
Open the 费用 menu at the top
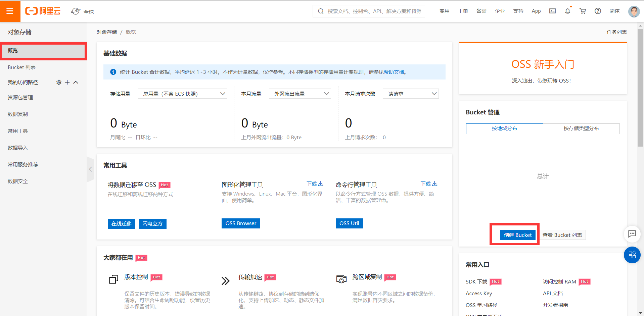click(444, 11)
